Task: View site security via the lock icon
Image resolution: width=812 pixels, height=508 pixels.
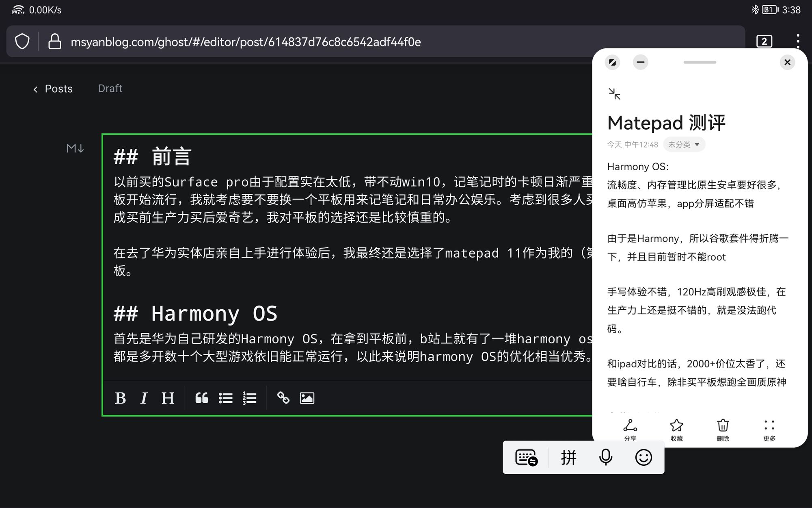Action: 55,41
